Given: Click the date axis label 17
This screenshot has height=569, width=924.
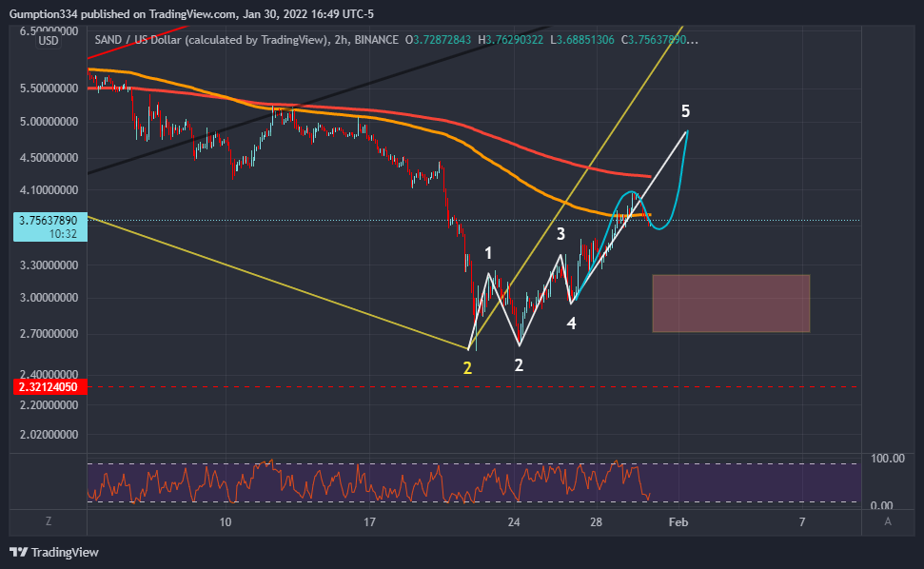Looking at the screenshot, I should click(369, 521).
